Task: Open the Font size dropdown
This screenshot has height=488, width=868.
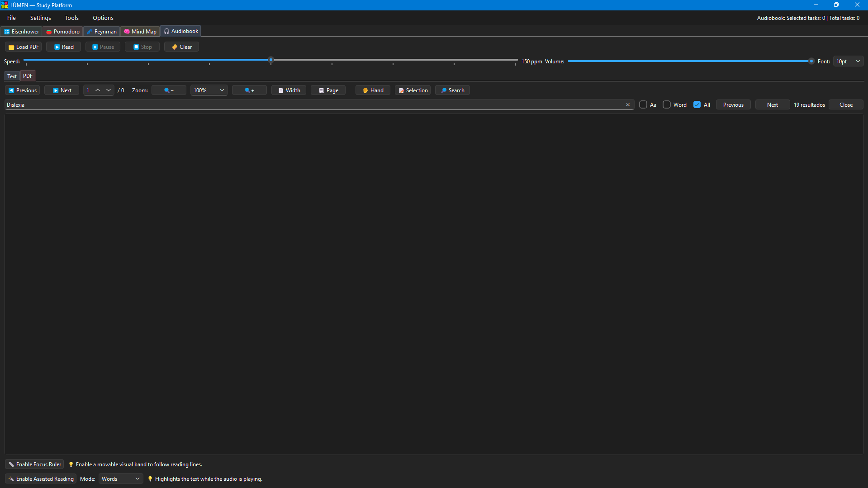Action: click(848, 62)
